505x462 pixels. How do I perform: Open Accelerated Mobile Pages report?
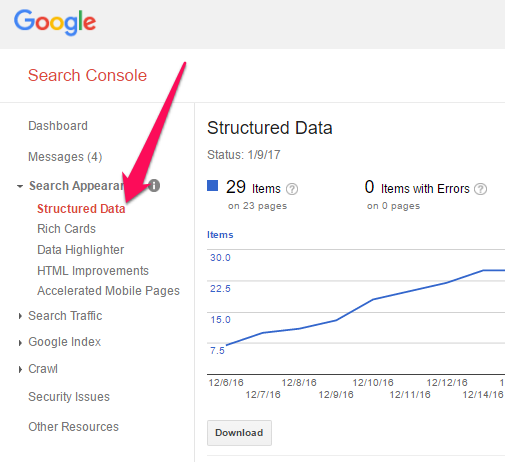tap(108, 291)
